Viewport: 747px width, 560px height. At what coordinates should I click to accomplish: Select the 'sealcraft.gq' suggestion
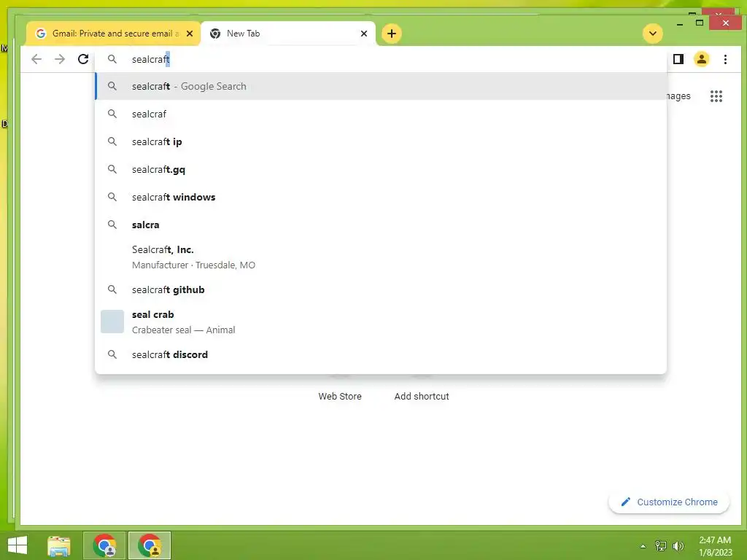click(381, 169)
